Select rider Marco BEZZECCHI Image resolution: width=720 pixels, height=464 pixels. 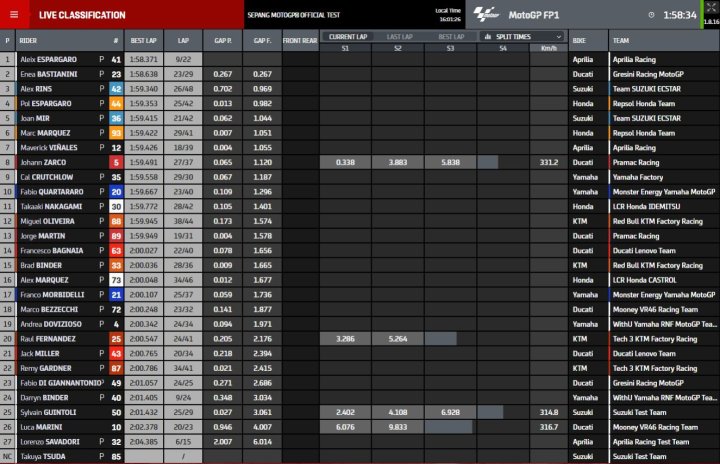point(49,309)
